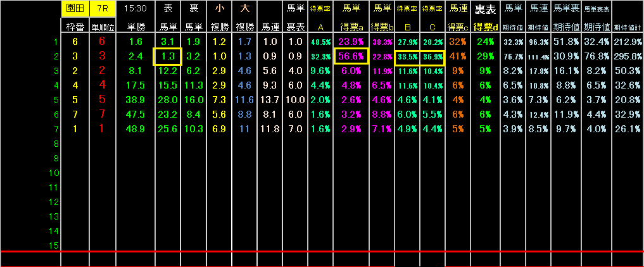Select the 表 header cell

click(x=168, y=9)
